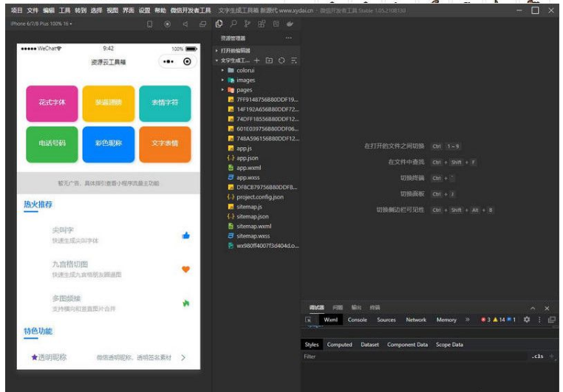Click the orange 文字表情 tile

165,143
